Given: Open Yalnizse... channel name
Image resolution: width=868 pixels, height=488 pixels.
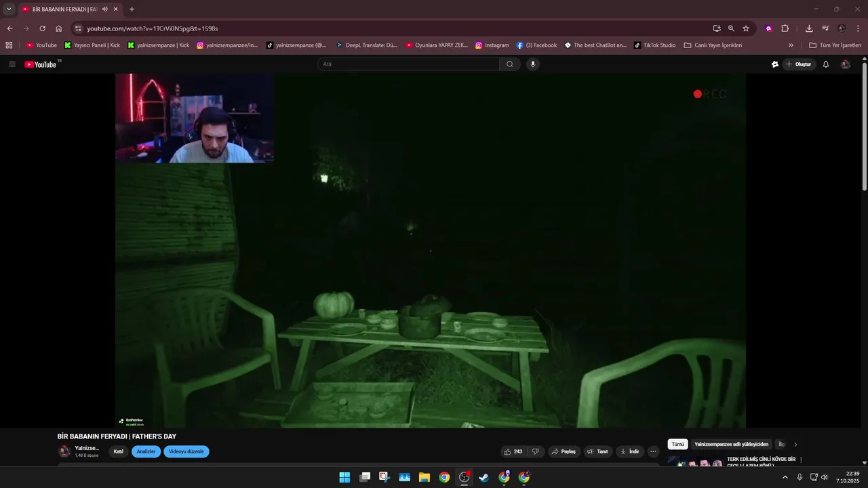Looking at the screenshot, I should [87, 448].
